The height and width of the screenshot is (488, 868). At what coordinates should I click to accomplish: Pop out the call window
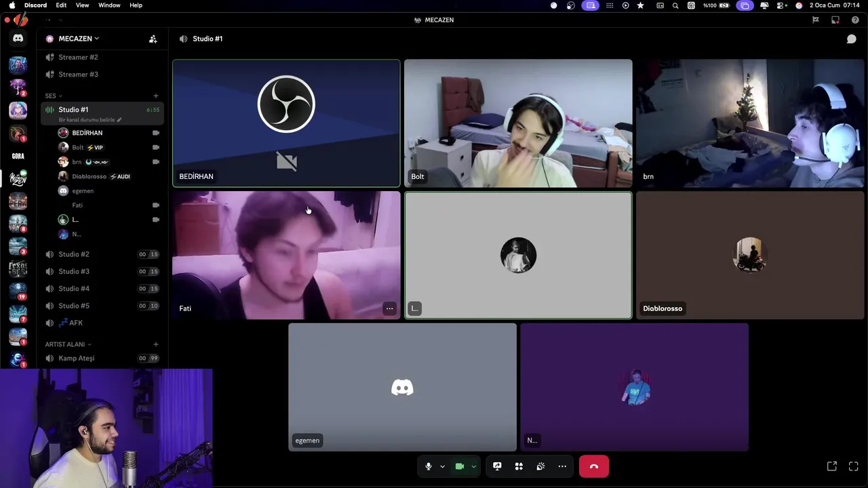click(832, 466)
